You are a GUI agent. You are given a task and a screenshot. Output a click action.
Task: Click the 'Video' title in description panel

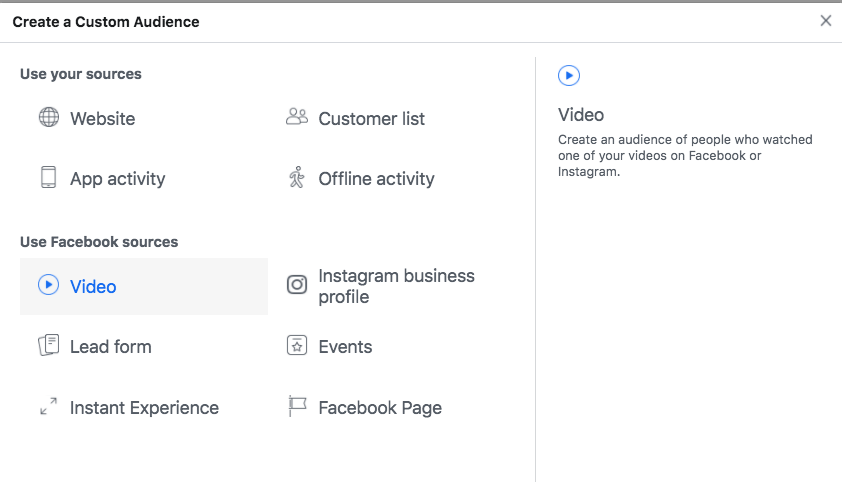pyautogui.click(x=581, y=115)
